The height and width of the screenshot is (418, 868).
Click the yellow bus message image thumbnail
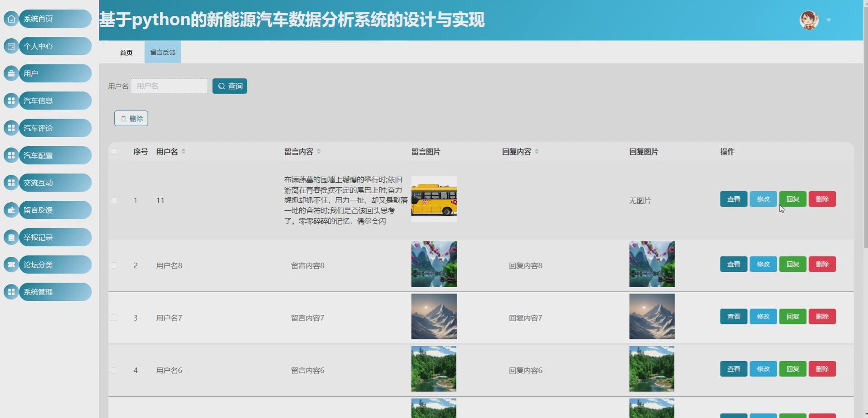pyautogui.click(x=434, y=199)
